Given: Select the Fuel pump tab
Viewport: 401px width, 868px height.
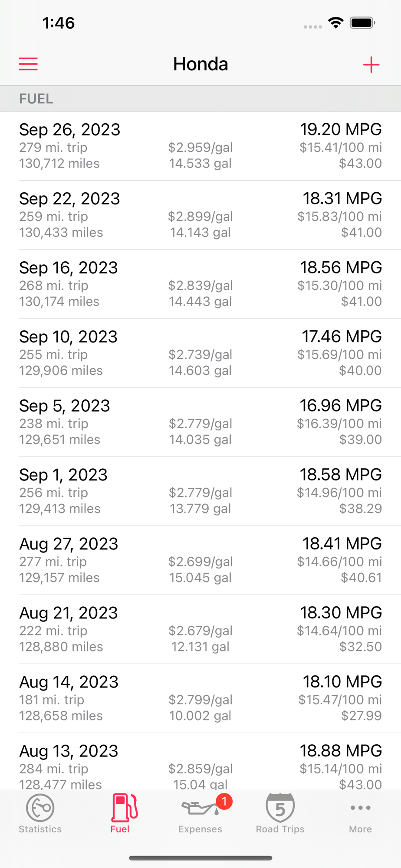Looking at the screenshot, I should (x=120, y=814).
